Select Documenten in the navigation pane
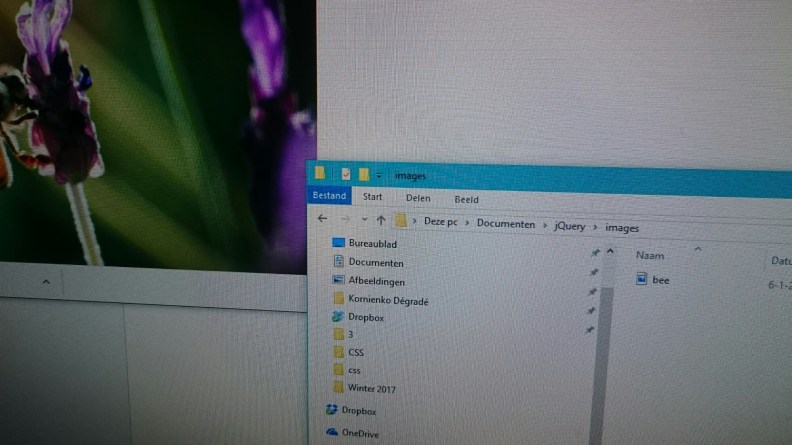This screenshot has width=792, height=445. click(x=376, y=262)
